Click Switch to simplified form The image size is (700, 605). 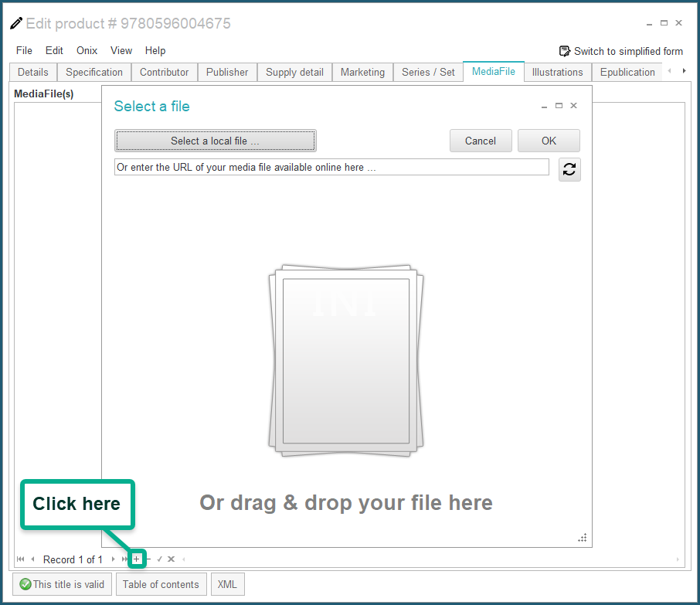tap(621, 51)
